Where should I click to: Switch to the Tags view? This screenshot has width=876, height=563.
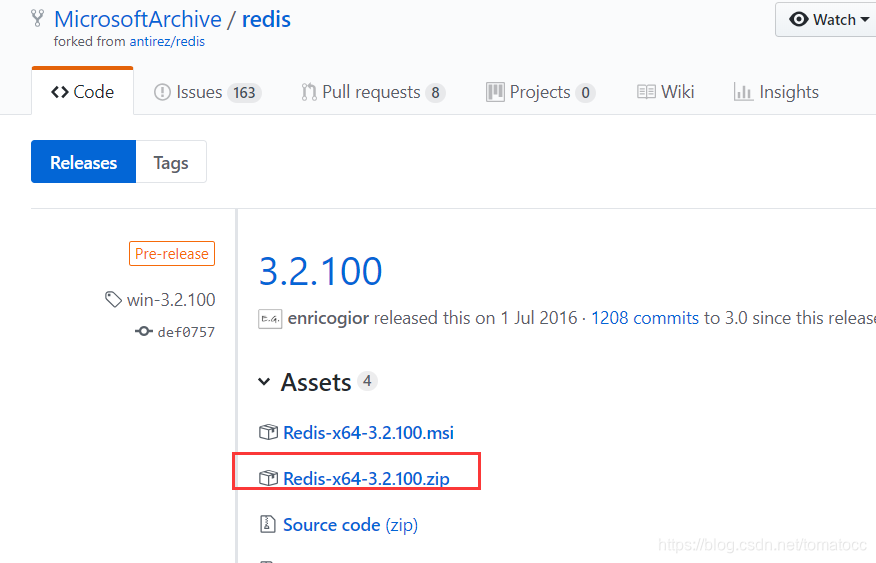[x=171, y=162]
